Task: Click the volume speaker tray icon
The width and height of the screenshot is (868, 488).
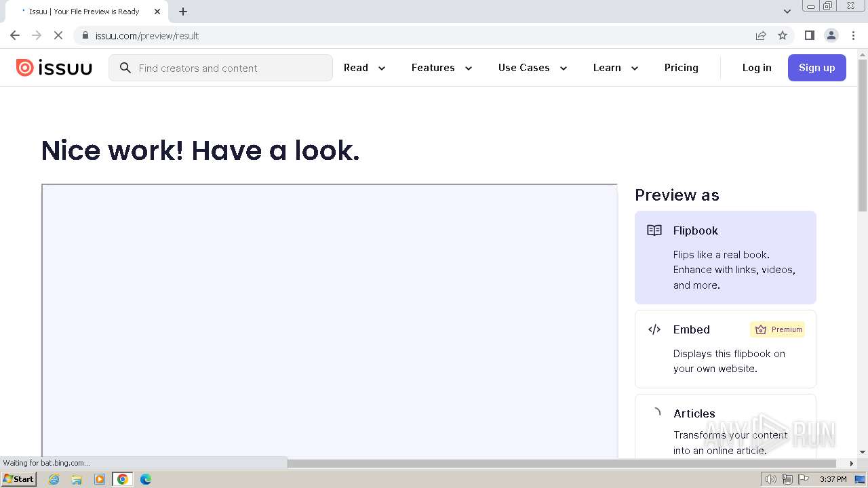Action: [x=771, y=479]
